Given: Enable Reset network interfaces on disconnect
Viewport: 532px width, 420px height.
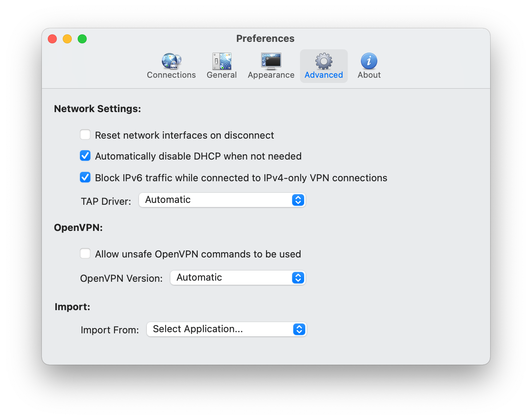Looking at the screenshot, I should click(85, 135).
